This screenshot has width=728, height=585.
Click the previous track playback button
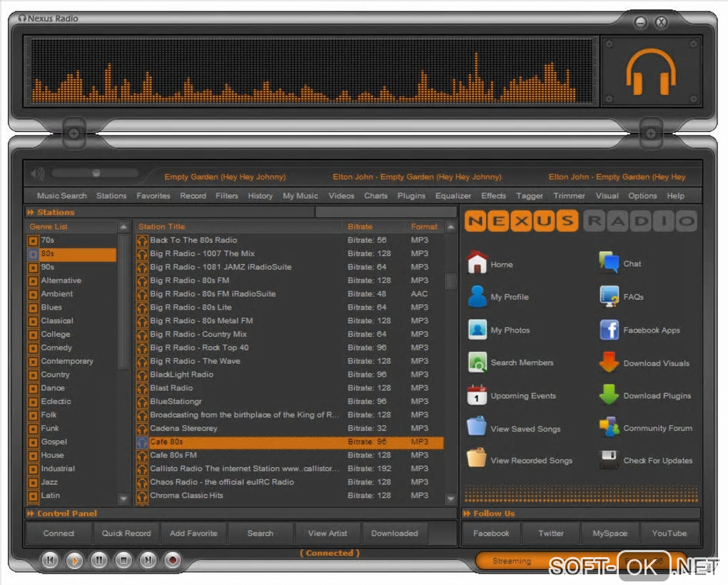point(50,560)
